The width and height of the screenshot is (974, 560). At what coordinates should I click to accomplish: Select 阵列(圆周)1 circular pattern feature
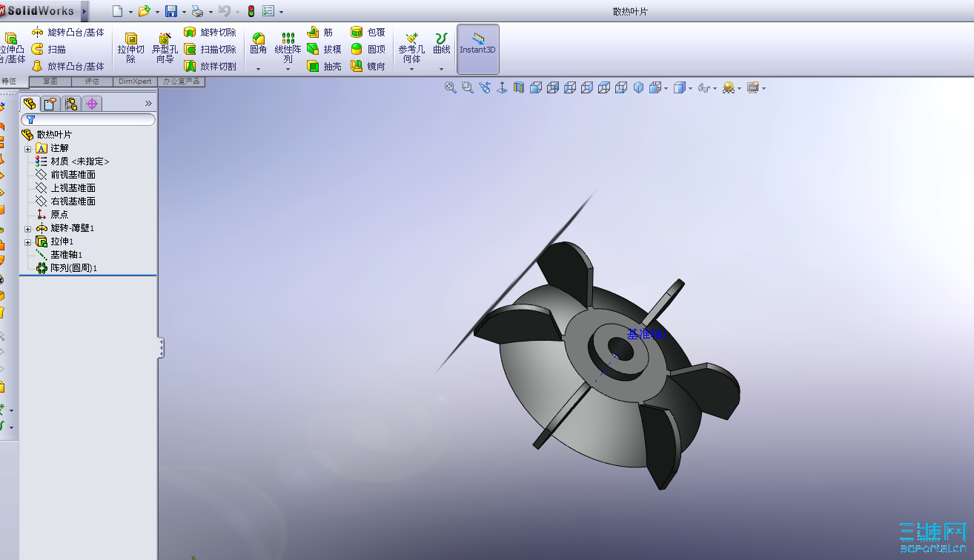(67, 268)
